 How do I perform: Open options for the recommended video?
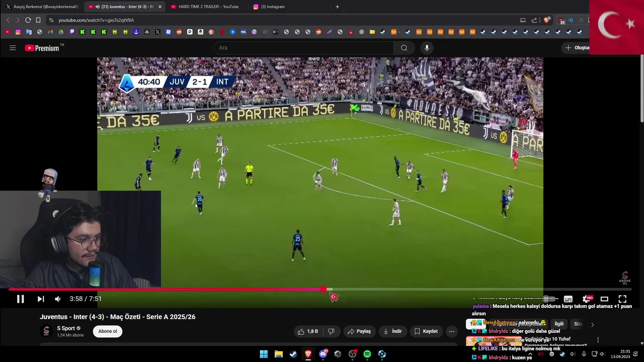click(x=598, y=340)
